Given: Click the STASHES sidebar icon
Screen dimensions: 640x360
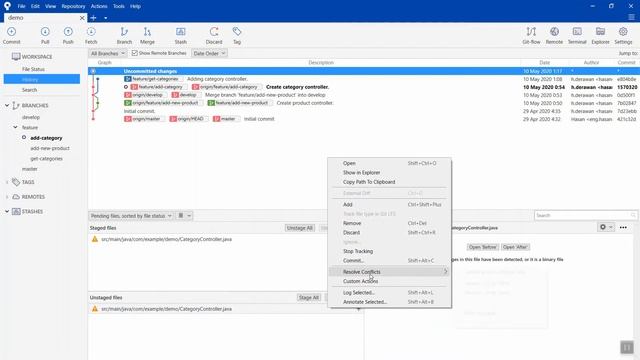Looking at the screenshot, I should click(16, 211).
